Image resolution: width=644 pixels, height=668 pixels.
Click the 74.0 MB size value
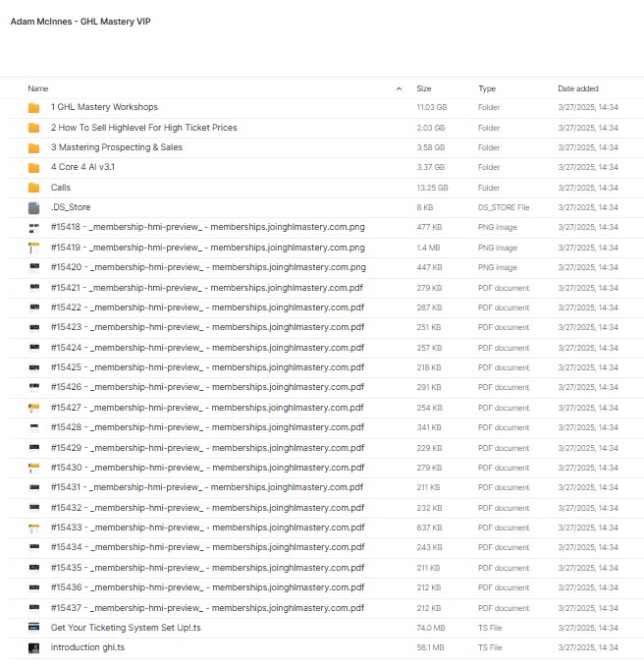pyautogui.click(x=431, y=628)
